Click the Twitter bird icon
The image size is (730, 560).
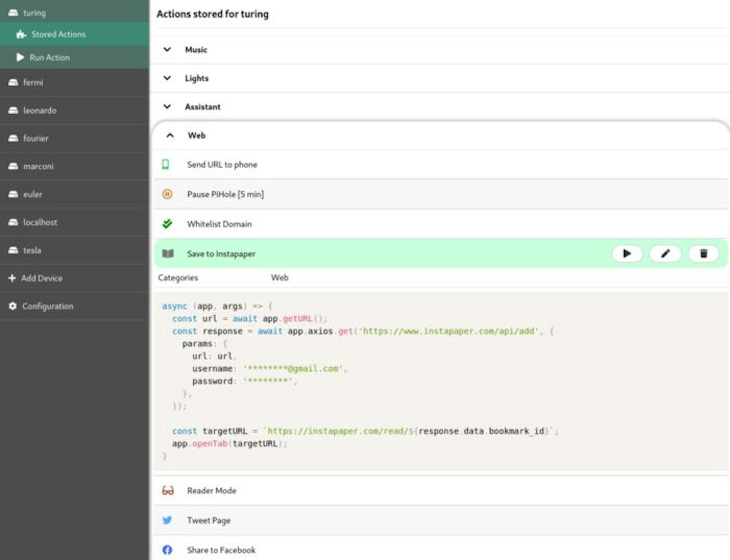(167, 520)
